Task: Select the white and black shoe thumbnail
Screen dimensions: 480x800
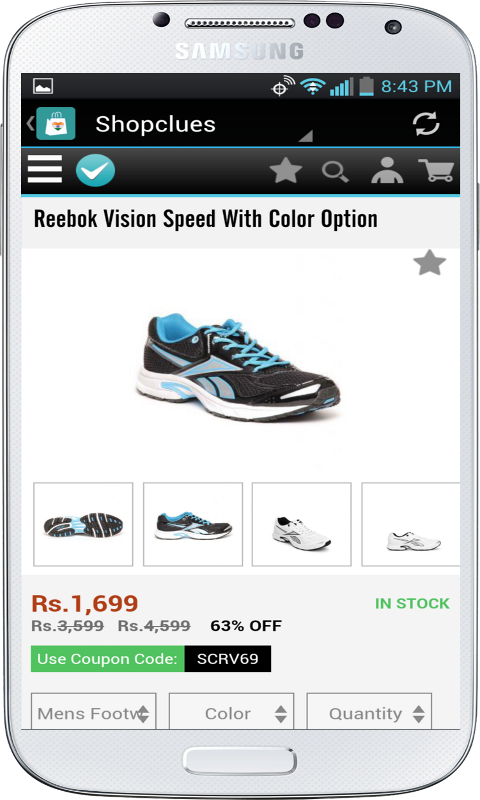Action: pyautogui.click(x=302, y=524)
